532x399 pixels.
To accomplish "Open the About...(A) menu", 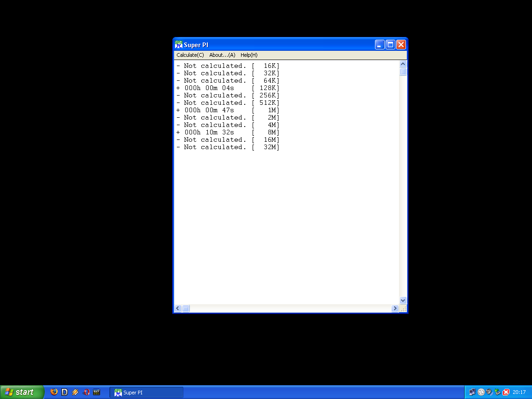I will pos(222,55).
